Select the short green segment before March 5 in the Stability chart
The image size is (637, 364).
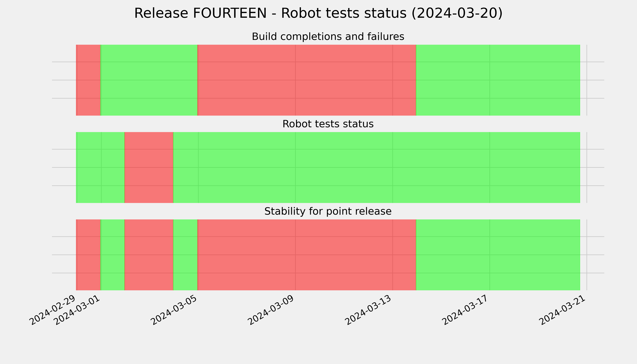[x=185, y=255]
